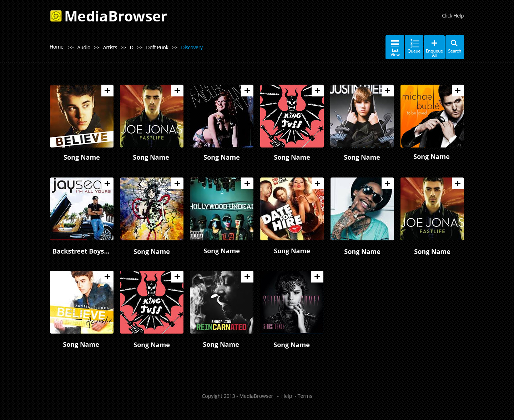
Task: Click the D breadcrumb link
Action: (132, 47)
